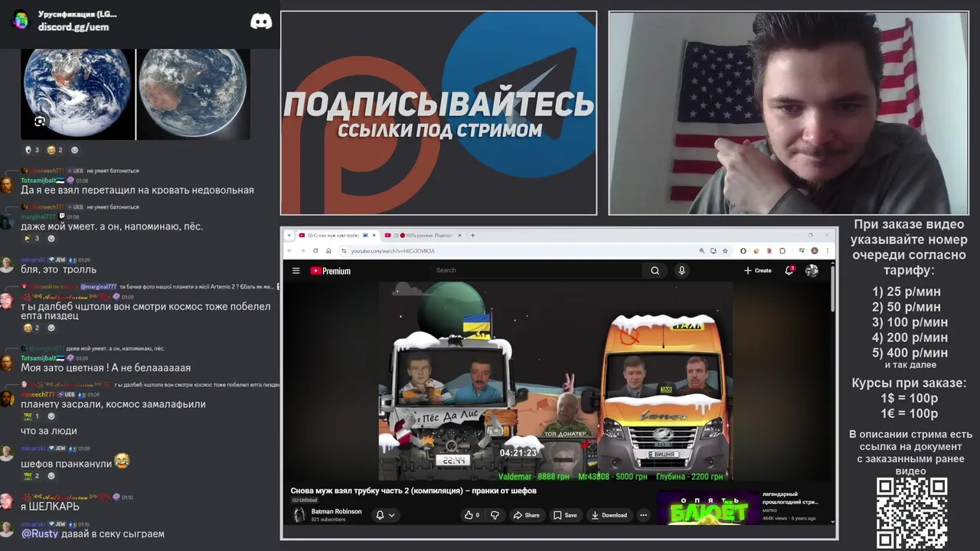
Task: Click the YouTube search magnifier button
Action: pos(655,270)
